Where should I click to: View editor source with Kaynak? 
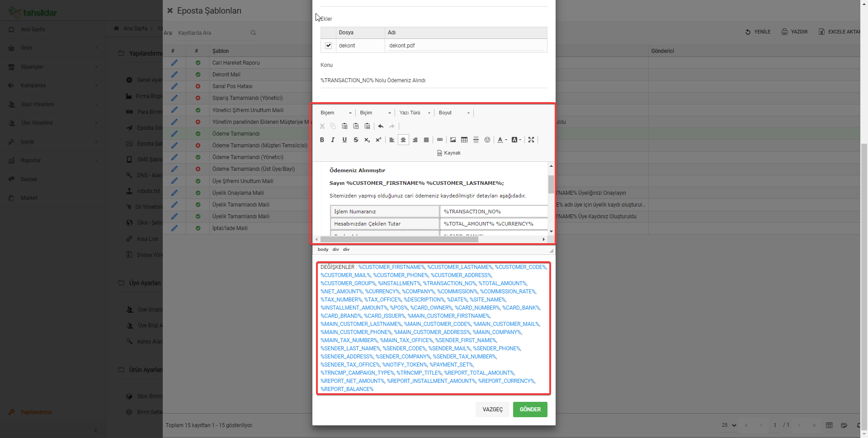pos(448,153)
